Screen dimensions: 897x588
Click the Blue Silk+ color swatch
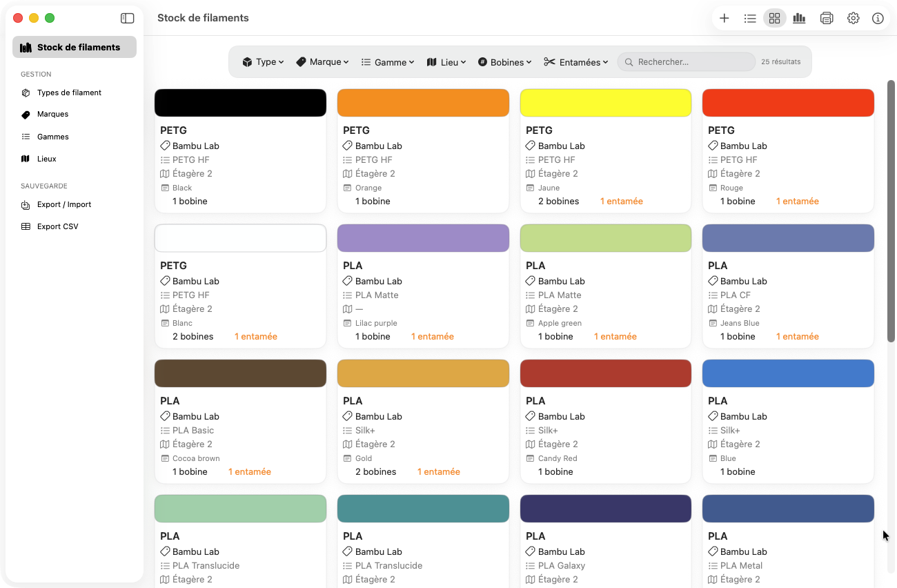pos(788,373)
